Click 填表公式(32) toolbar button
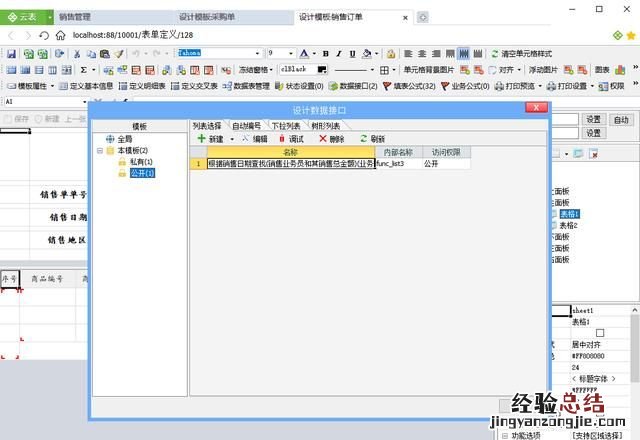This screenshot has width=640, height=440. click(x=409, y=86)
